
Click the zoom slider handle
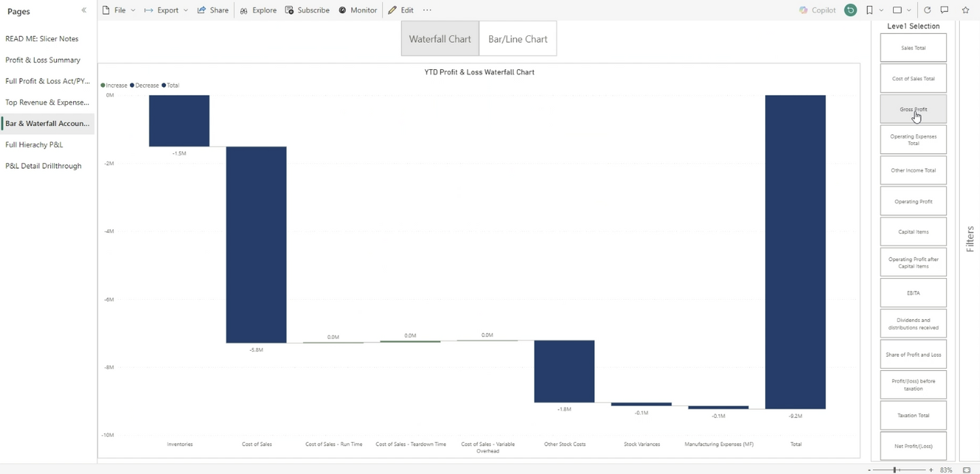pyautogui.click(x=895, y=469)
